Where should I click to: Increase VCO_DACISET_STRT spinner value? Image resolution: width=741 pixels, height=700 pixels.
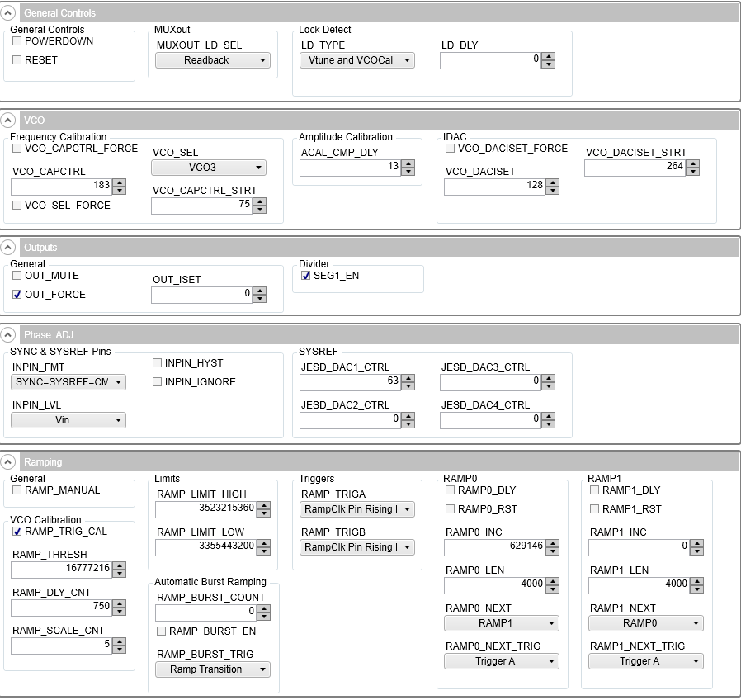click(693, 164)
